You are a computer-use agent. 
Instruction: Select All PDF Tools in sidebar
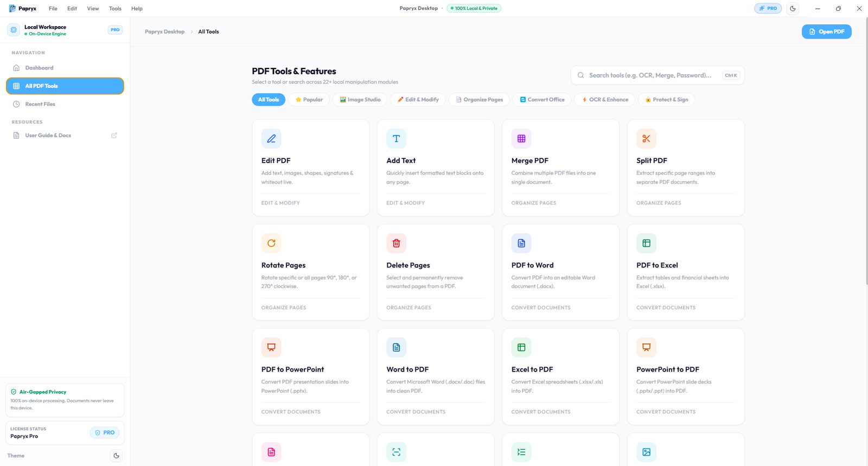click(65, 86)
